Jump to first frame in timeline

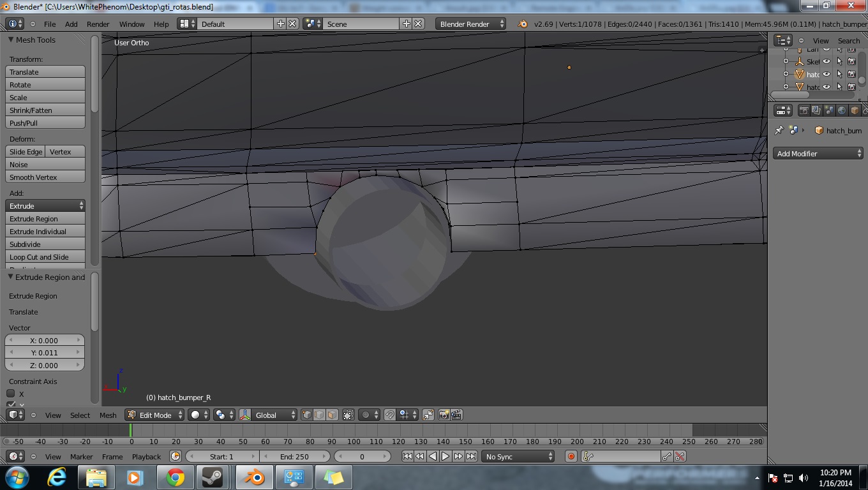coord(407,457)
